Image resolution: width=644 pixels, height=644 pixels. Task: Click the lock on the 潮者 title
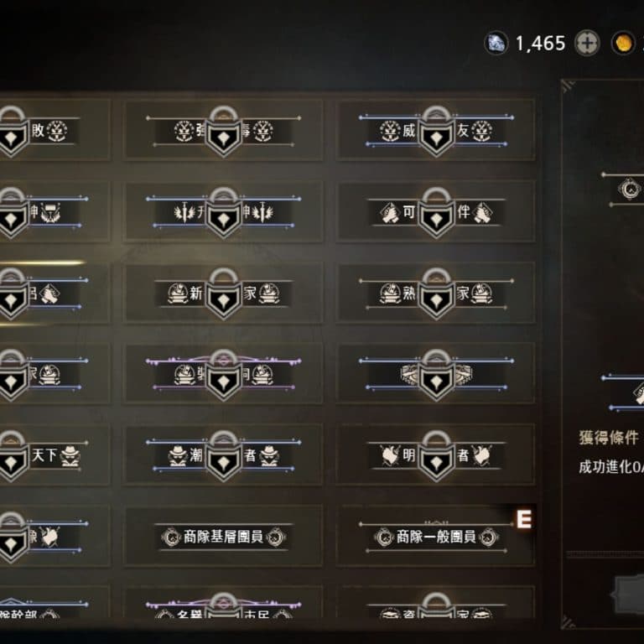[223, 456]
